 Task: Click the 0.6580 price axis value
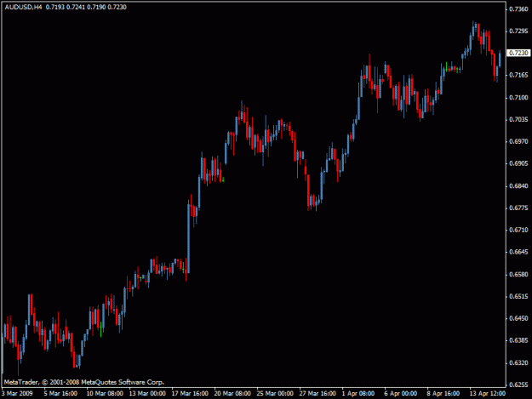(x=518, y=275)
